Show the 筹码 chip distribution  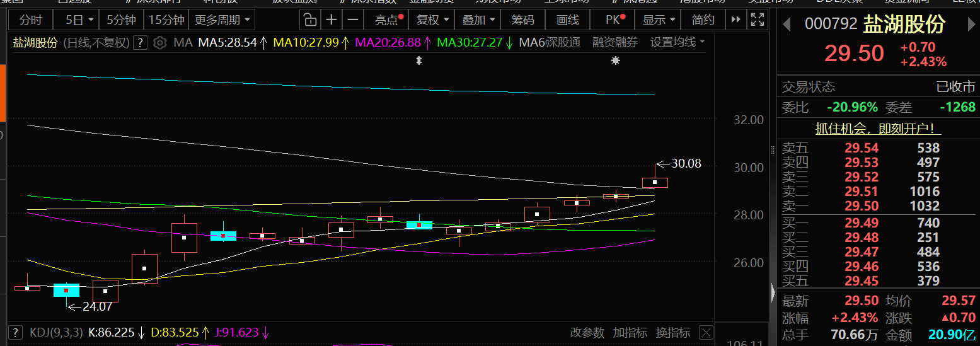point(522,20)
